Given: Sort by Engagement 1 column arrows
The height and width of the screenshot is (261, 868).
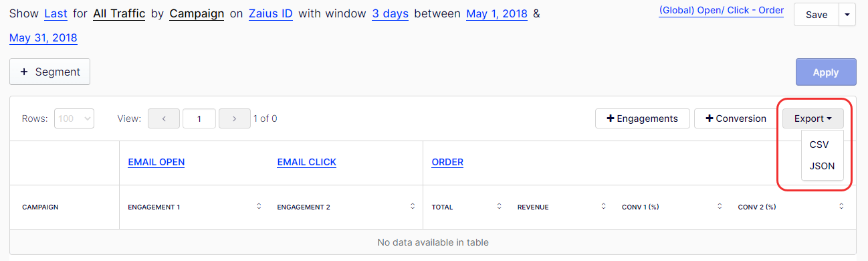Looking at the screenshot, I should coord(259,207).
